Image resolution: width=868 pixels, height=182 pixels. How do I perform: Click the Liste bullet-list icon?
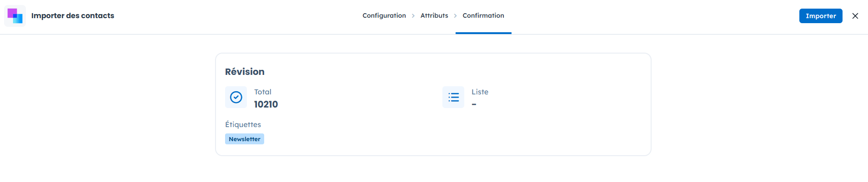[453, 97]
